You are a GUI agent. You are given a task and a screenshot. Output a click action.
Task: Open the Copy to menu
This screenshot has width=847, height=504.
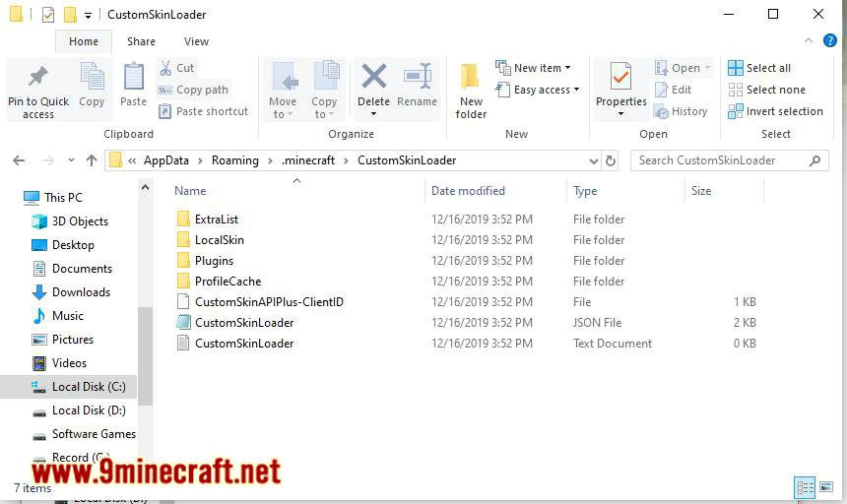324,90
